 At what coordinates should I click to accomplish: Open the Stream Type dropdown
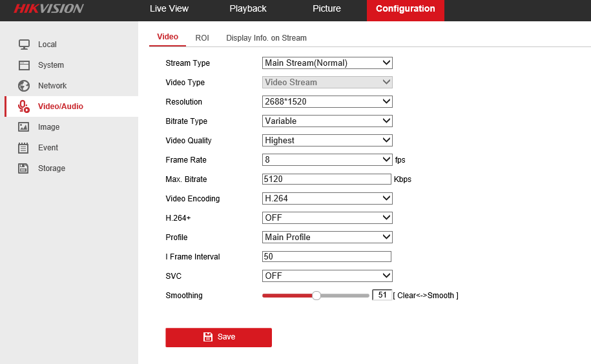[327, 63]
